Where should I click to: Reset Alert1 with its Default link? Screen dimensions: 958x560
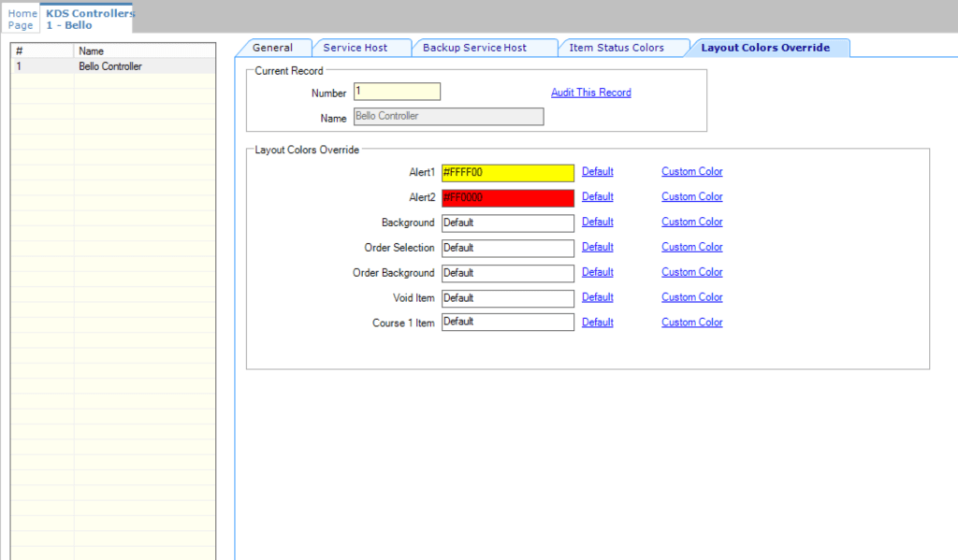(x=598, y=172)
